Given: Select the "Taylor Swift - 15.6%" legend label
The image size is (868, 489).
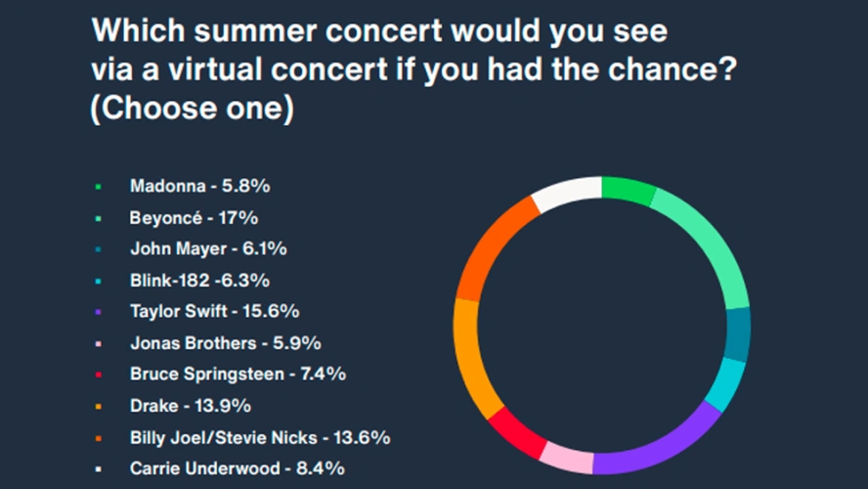Looking at the screenshot, I should tap(214, 312).
